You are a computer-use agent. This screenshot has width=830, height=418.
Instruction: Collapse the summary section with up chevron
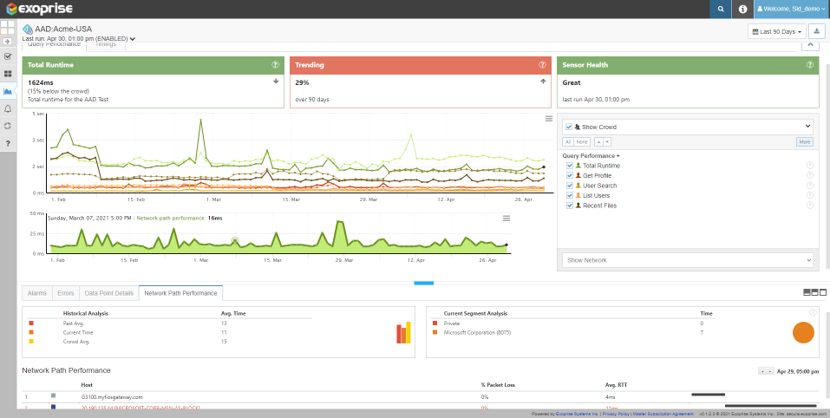click(810, 45)
